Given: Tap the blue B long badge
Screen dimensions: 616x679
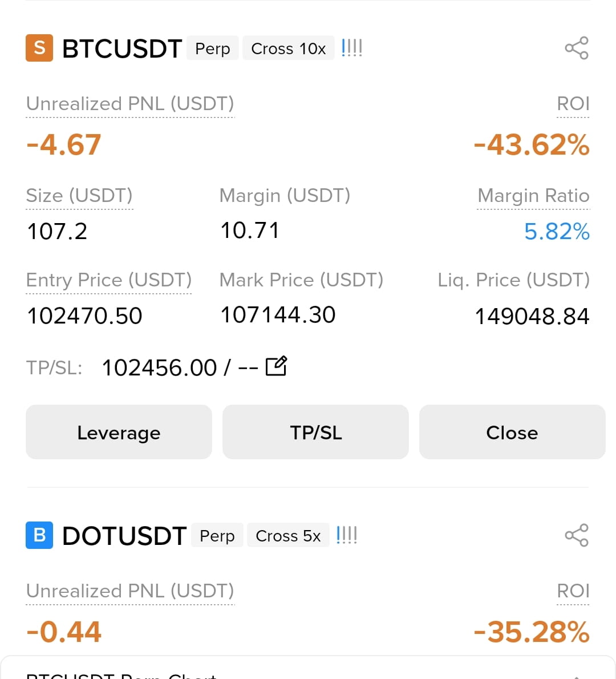Looking at the screenshot, I should coord(39,535).
